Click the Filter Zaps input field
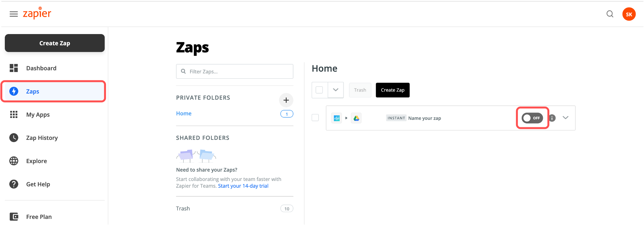The height and width of the screenshot is (225, 644). (x=235, y=71)
